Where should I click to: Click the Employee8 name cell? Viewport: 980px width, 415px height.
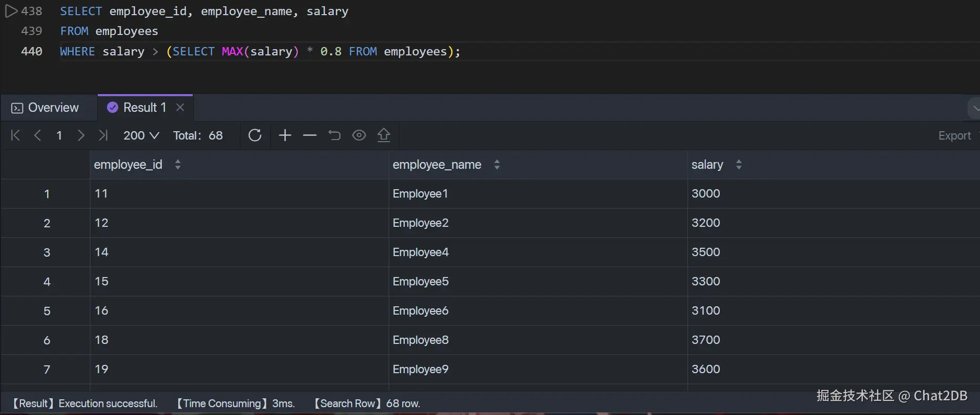[538, 340]
